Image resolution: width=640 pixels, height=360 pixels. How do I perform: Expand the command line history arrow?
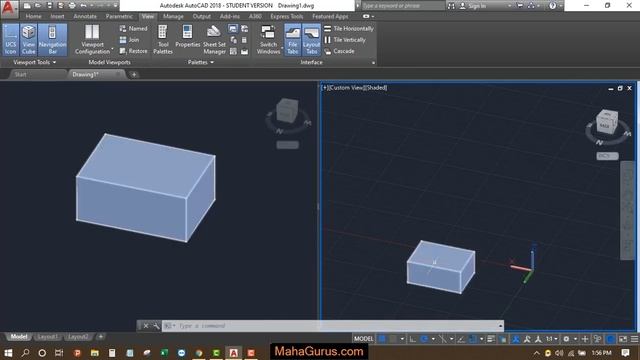500,326
